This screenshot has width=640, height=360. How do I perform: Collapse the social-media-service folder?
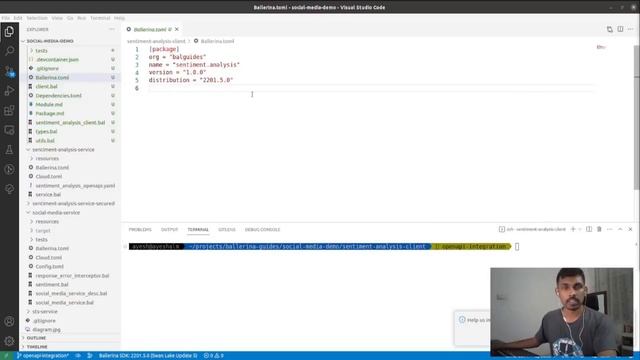(x=56, y=213)
